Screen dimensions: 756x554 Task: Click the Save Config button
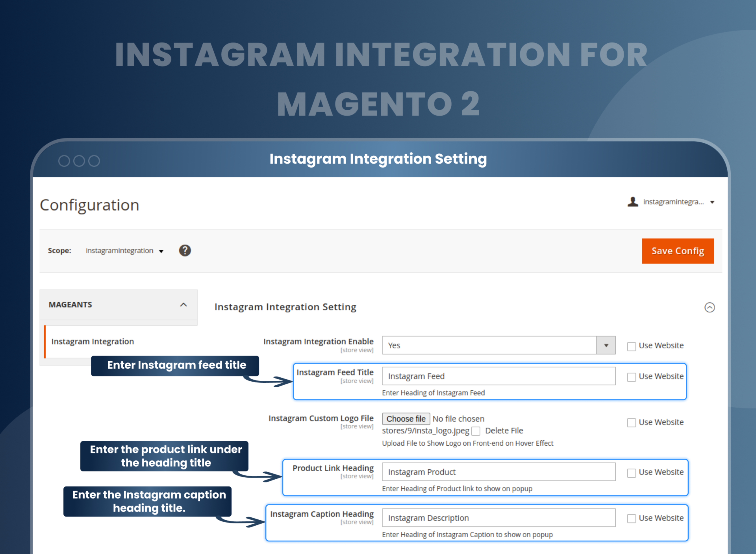tap(677, 251)
